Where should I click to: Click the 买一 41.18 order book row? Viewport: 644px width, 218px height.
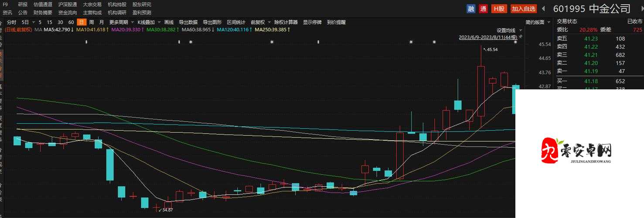(599, 81)
